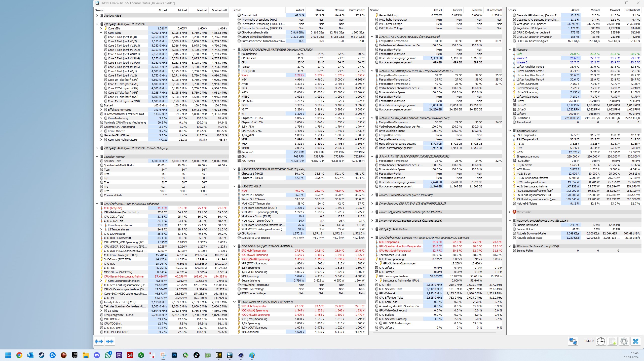Image resolution: width=644 pixels, height=361 pixels.
Task: Click the expand-panels blue arrows button
Action: click(x=99, y=341)
